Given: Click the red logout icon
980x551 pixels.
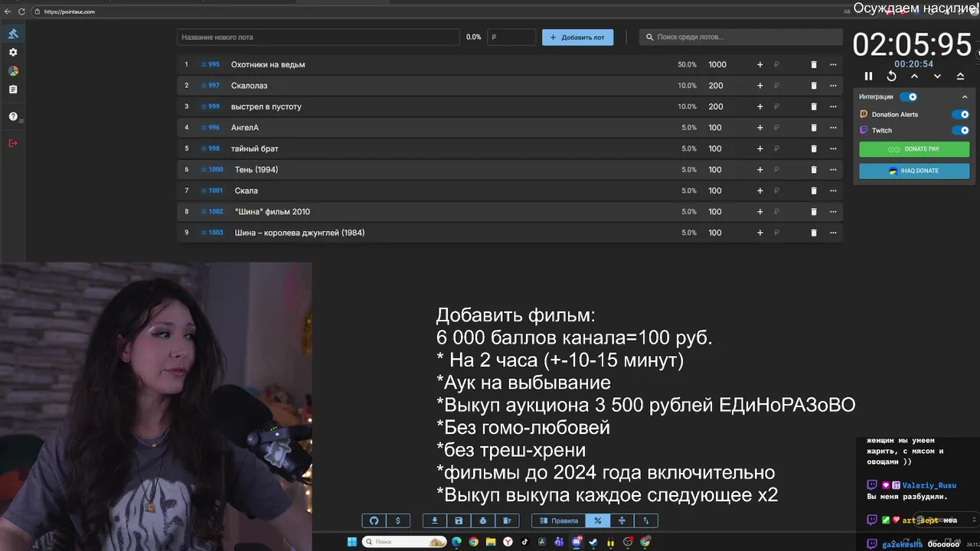Looking at the screenshot, I should tap(13, 143).
